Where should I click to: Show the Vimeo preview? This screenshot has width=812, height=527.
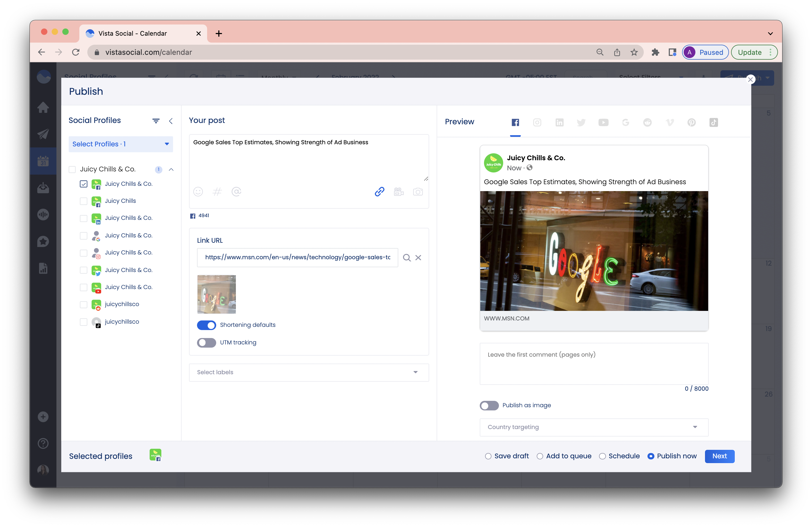pos(669,122)
